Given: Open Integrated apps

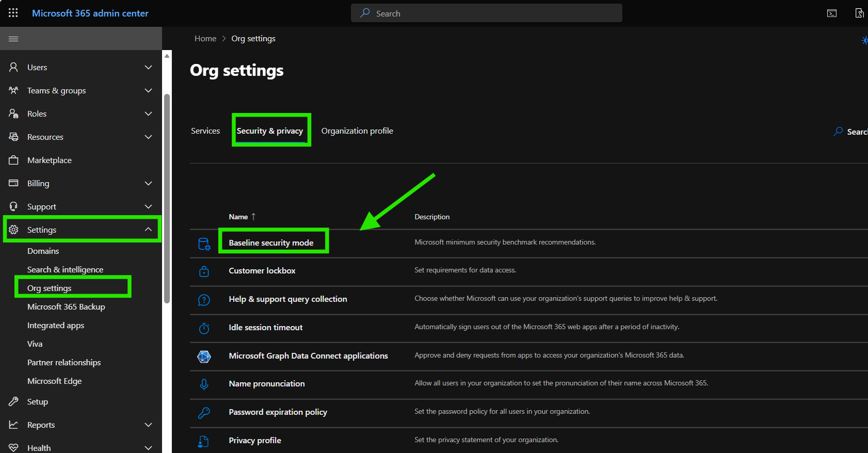Looking at the screenshot, I should coord(56,325).
